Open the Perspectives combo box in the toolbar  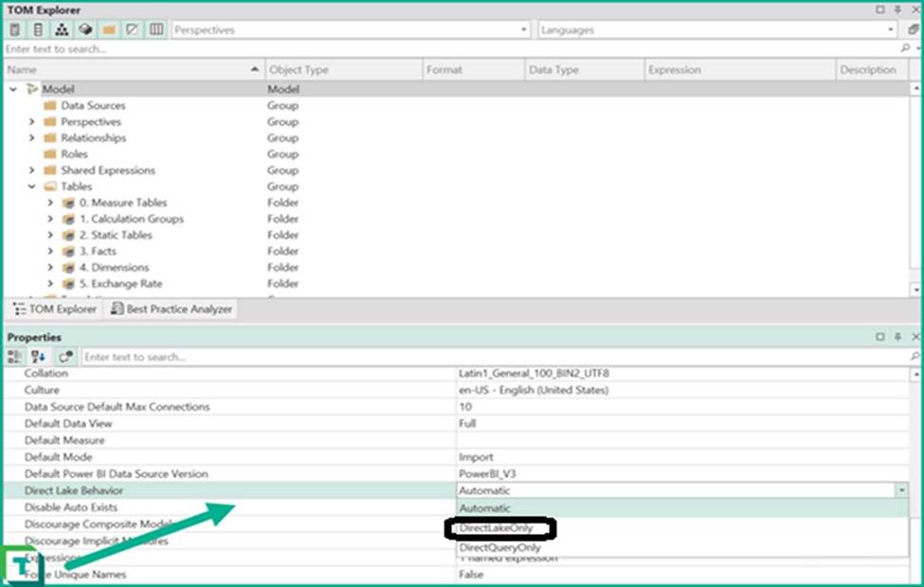(x=351, y=29)
